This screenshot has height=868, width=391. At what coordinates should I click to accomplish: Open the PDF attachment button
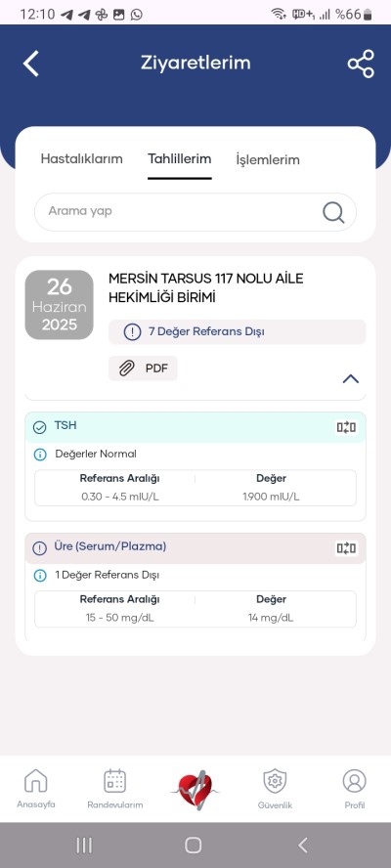coord(143,369)
